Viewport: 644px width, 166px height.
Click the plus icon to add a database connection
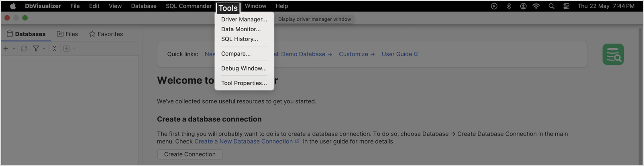coord(6,49)
